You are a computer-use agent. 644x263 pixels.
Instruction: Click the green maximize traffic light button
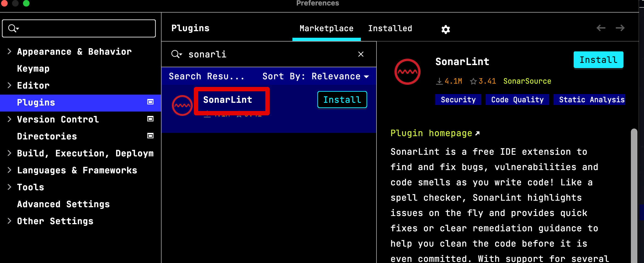[x=26, y=4]
